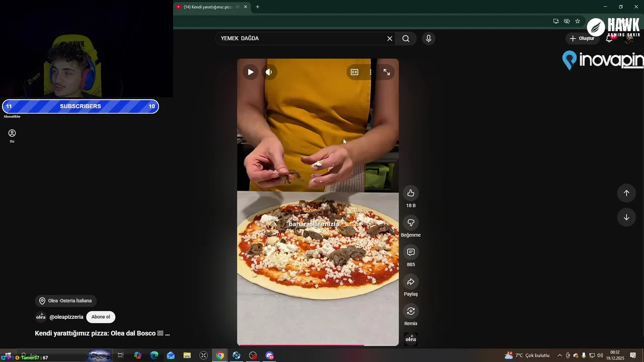
Task: Open the Windows notification center
Action: [633, 355]
